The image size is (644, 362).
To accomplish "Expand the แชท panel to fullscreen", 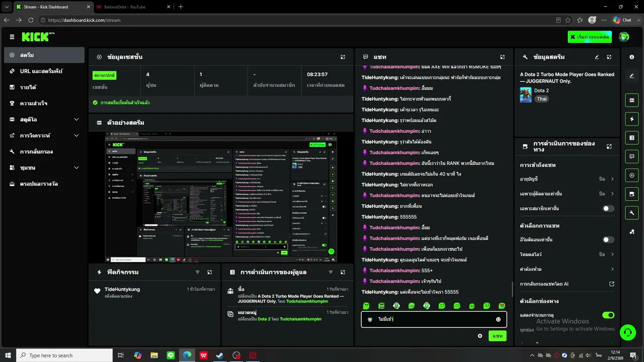I will pyautogui.click(x=502, y=57).
